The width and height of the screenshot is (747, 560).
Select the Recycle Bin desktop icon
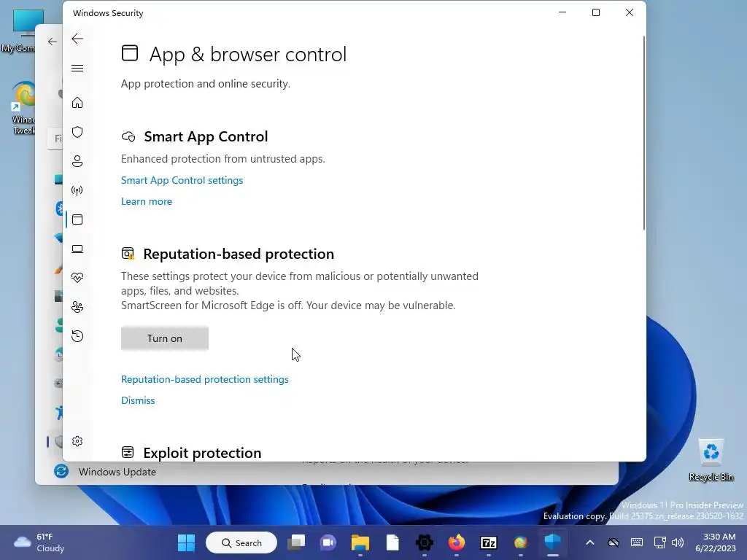[711, 460]
